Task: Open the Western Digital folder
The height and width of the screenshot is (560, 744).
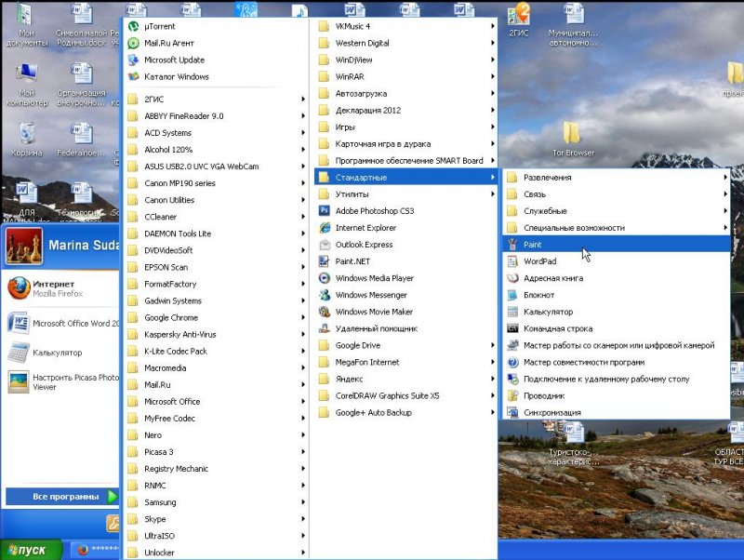Action: [405, 43]
